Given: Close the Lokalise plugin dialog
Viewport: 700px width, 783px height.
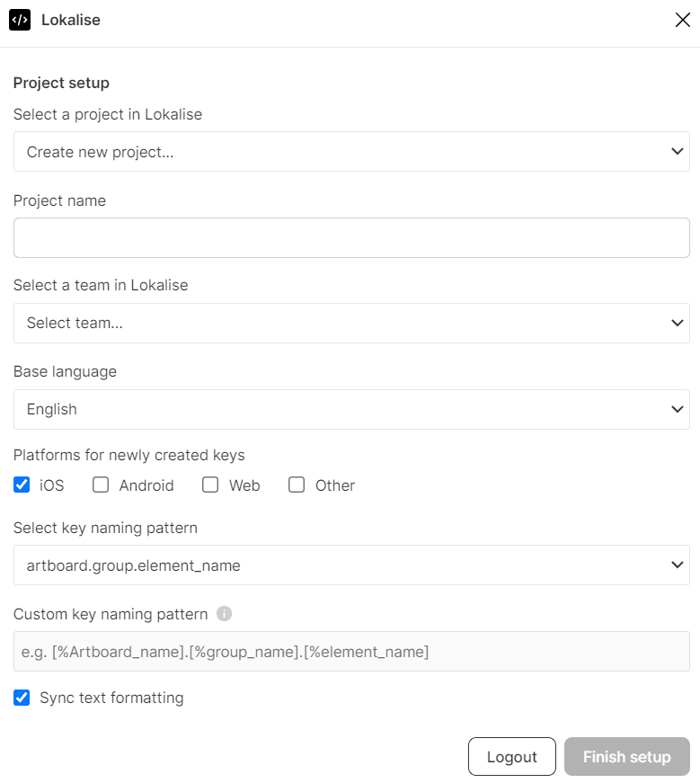Looking at the screenshot, I should coord(682,20).
